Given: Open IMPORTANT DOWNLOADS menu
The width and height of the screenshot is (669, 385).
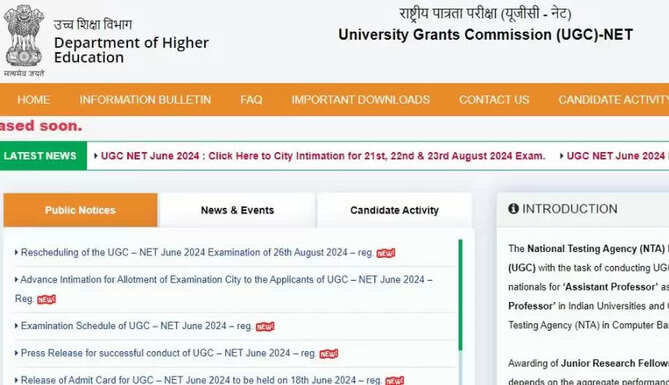Looking at the screenshot, I should tap(361, 100).
